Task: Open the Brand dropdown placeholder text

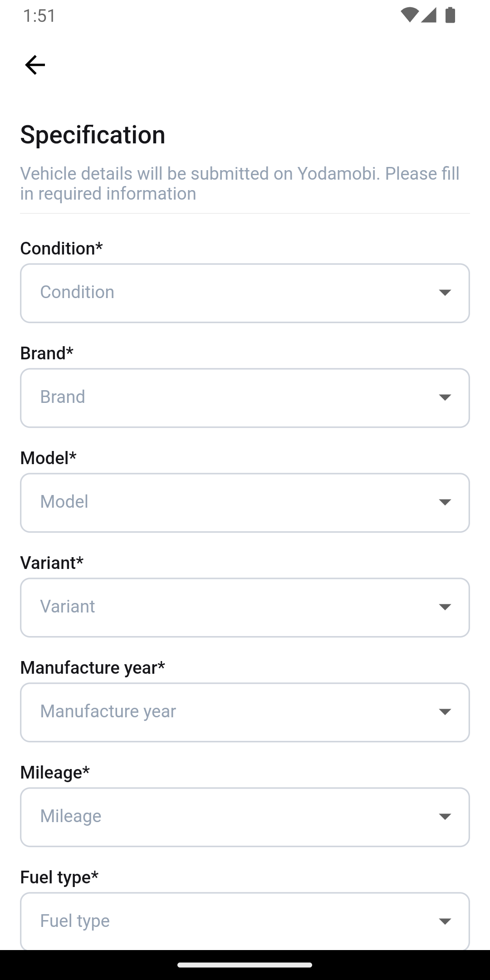Action: (x=63, y=397)
